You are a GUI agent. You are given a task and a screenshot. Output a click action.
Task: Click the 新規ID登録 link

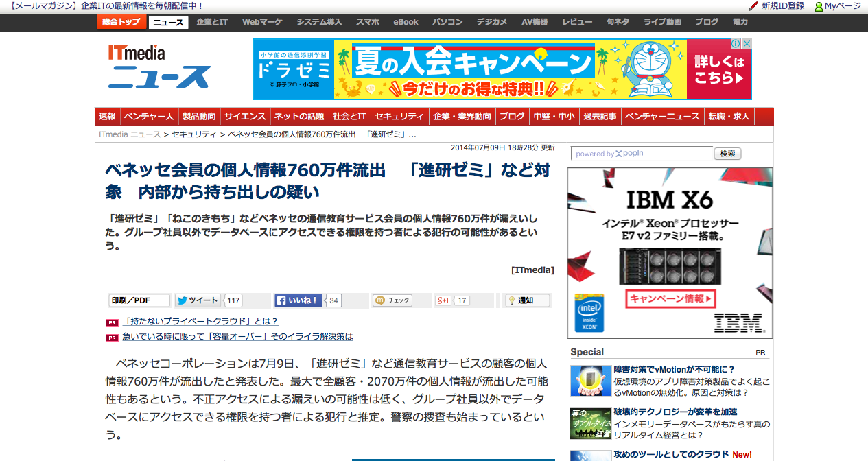coord(783,6)
